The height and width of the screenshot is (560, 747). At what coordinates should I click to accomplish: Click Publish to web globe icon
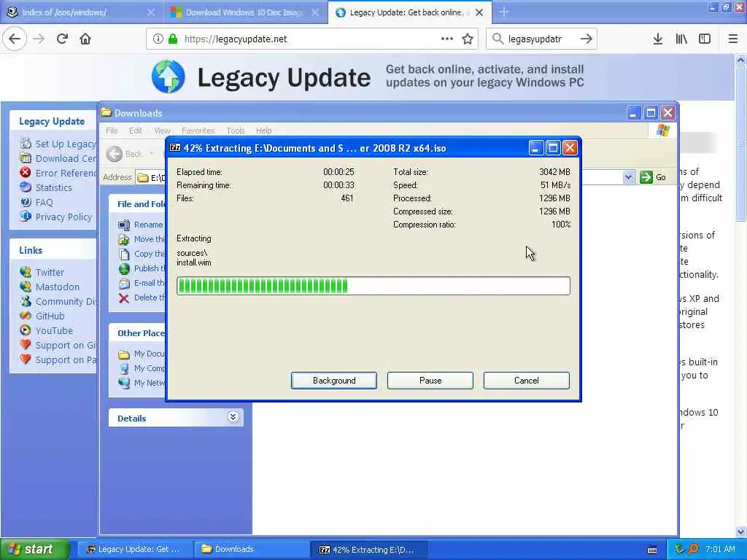124,269
